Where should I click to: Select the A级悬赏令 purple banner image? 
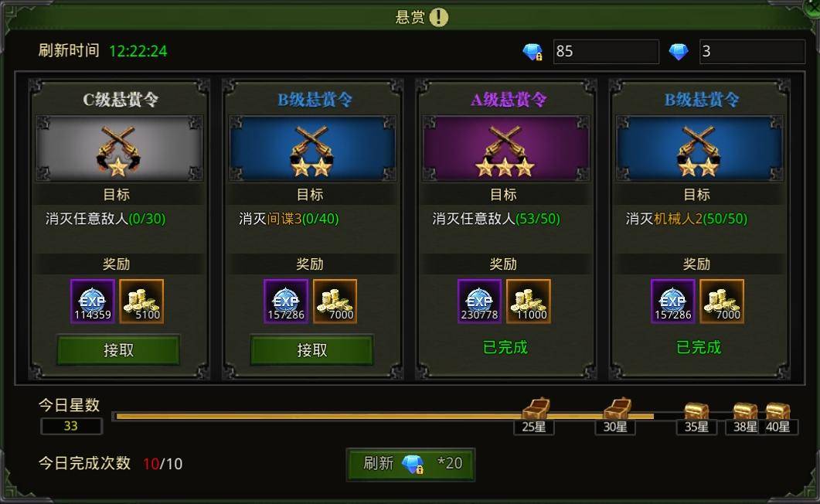point(505,148)
